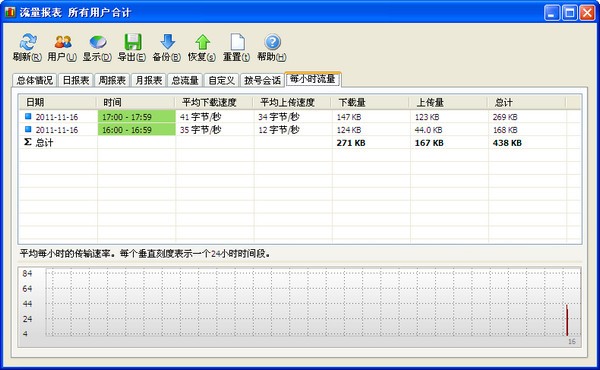Open the 帮助 help icon

272,42
